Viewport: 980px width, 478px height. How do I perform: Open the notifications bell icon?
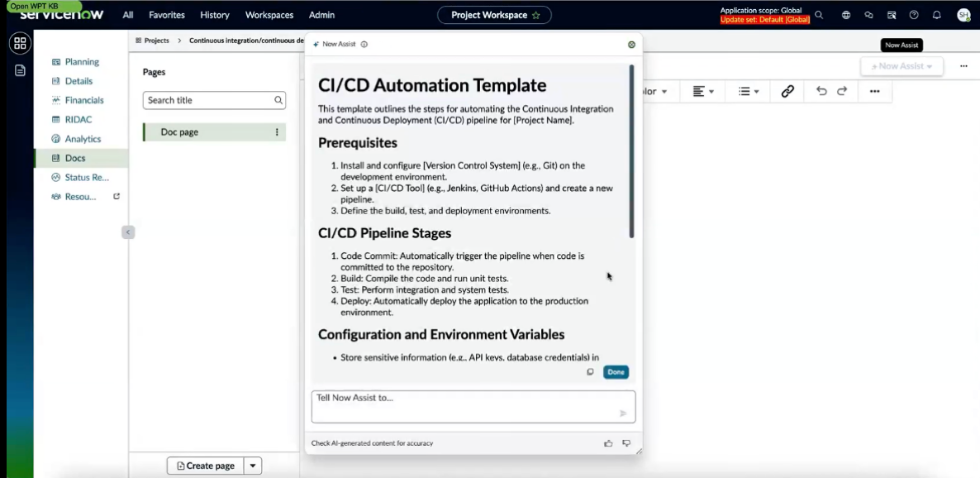click(936, 15)
